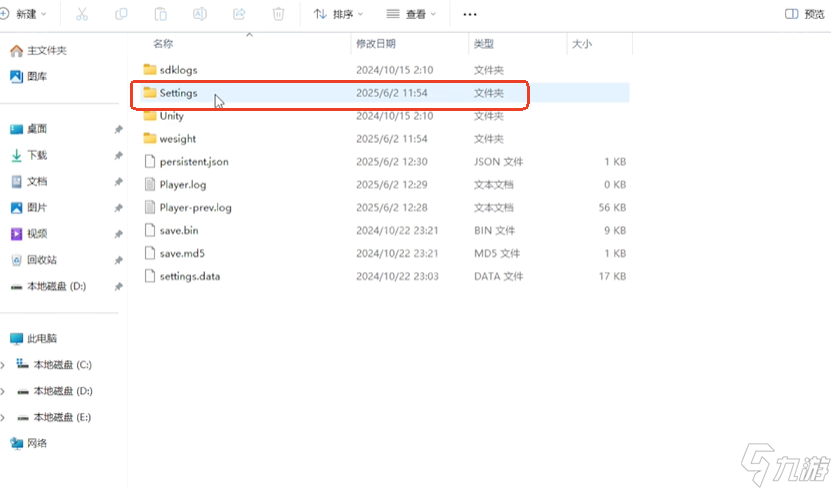Expand Local Disk (E:) tree node
This screenshot has height=488, width=831.
point(3,417)
